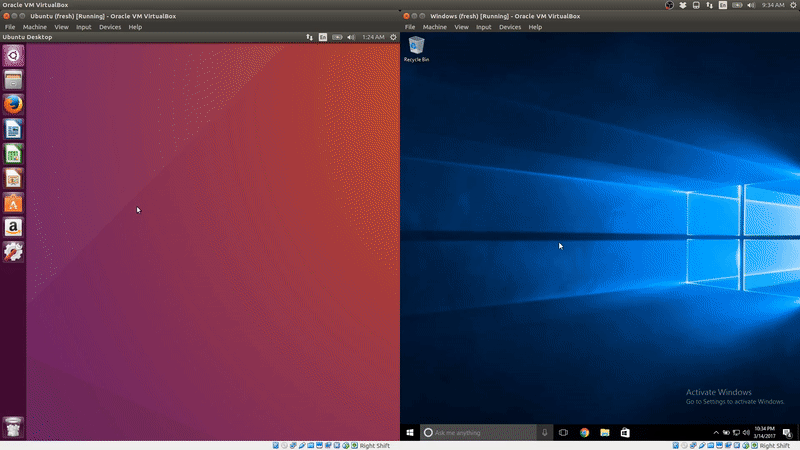800x450 pixels.
Task: Open Ubuntu VM guest sound indicator
Action: (x=351, y=37)
